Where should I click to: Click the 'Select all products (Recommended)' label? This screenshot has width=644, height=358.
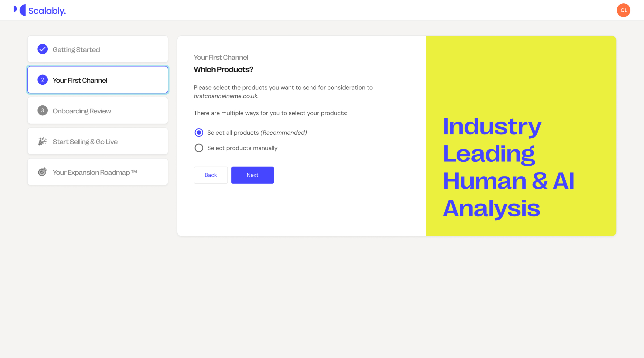pos(257,133)
